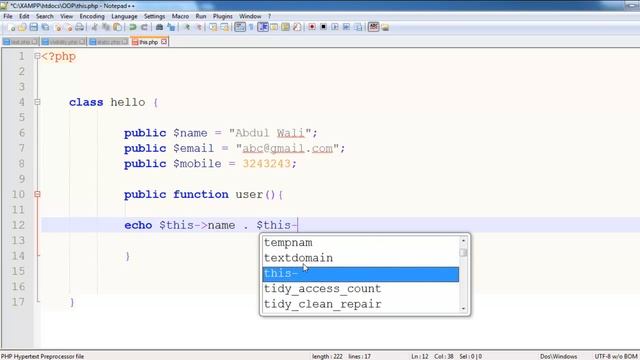
Task: Open the ? help menu
Action: tap(269, 16)
